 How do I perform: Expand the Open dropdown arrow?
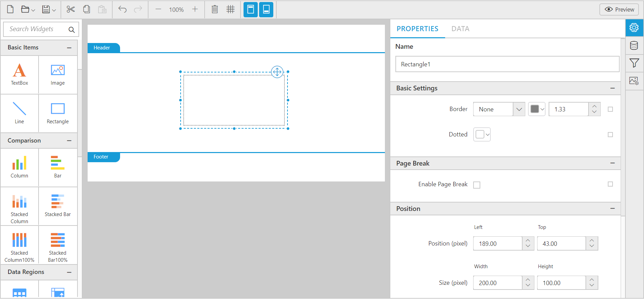[x=33, y=10]
